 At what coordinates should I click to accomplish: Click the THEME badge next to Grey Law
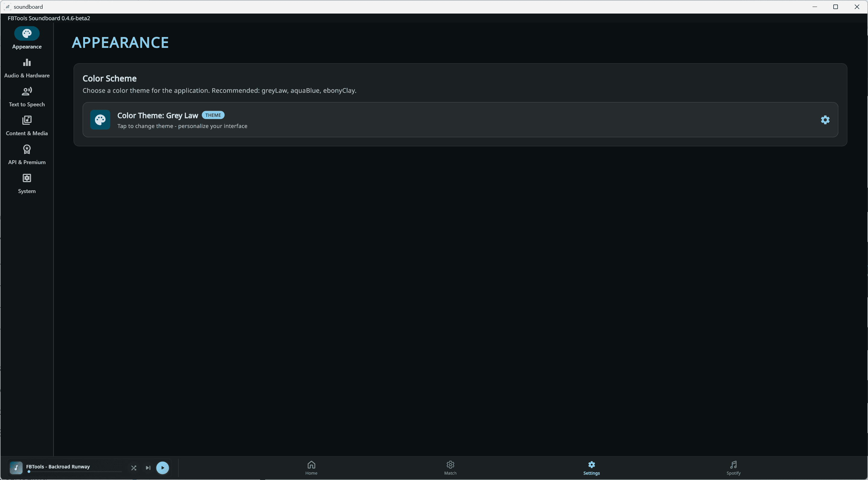click(213, 115)
